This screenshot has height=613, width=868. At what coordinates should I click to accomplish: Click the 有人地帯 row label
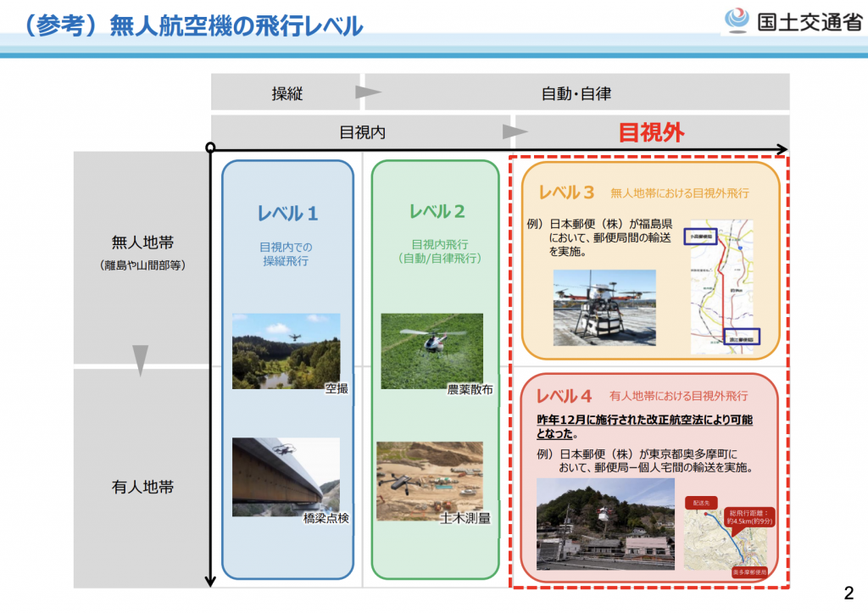[x=142, y=488]
